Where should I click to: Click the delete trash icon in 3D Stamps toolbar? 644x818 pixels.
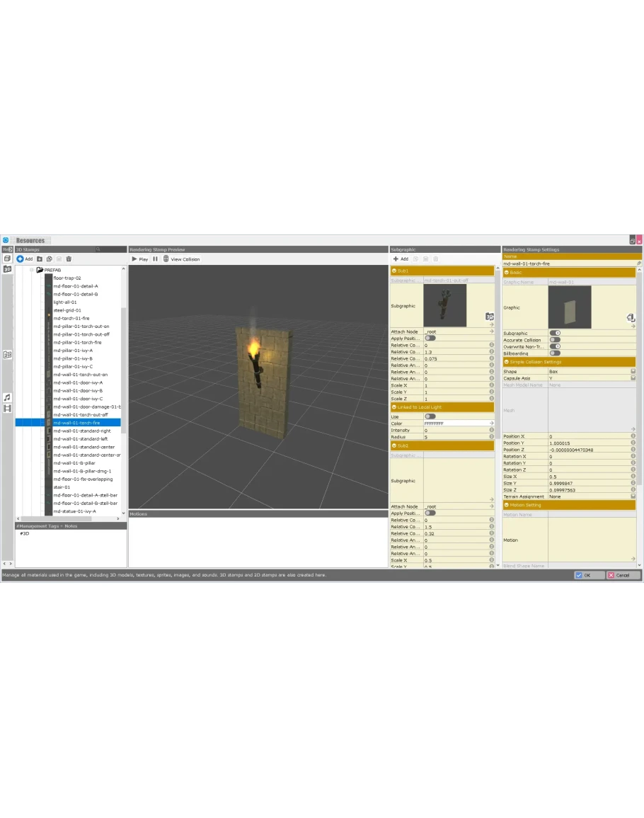(x=69, y=259)
